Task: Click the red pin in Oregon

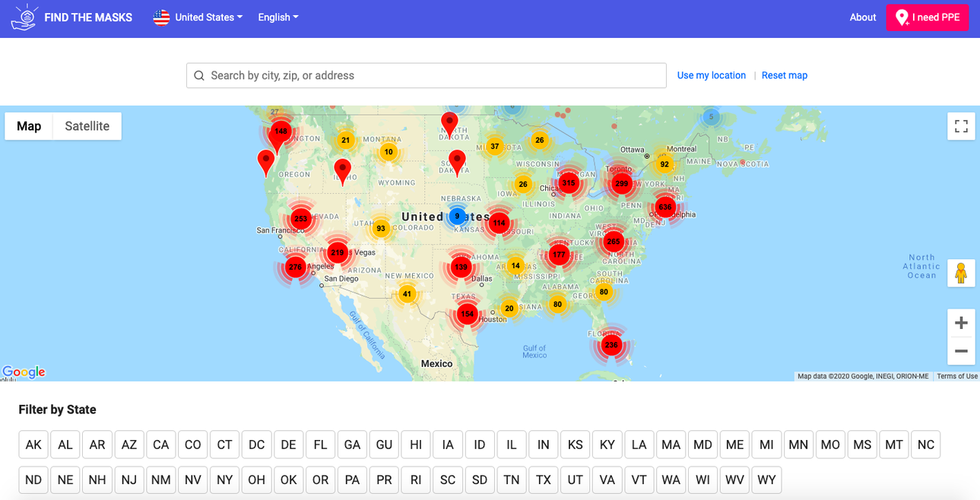Action: tap(265, 163)
